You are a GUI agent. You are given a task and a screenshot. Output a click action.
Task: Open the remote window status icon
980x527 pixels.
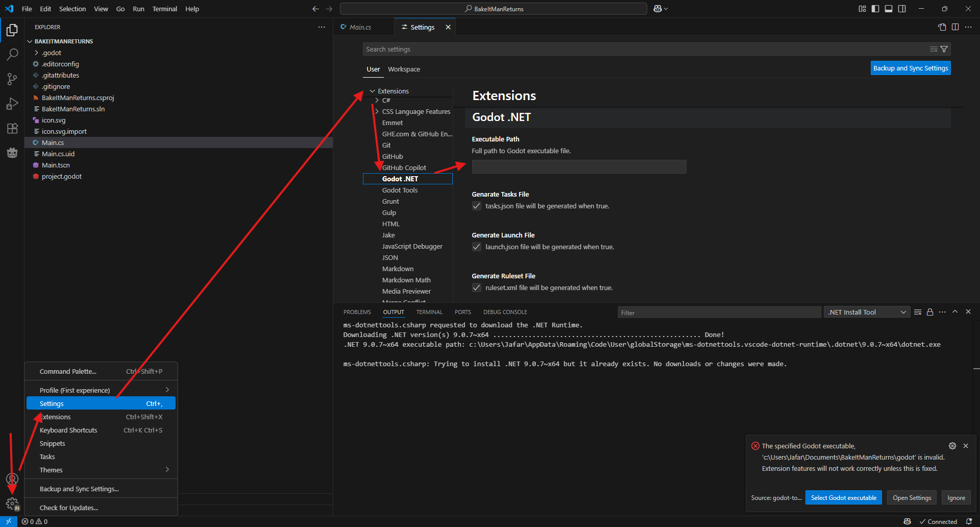pyautogui.click(x=9, y=521)
